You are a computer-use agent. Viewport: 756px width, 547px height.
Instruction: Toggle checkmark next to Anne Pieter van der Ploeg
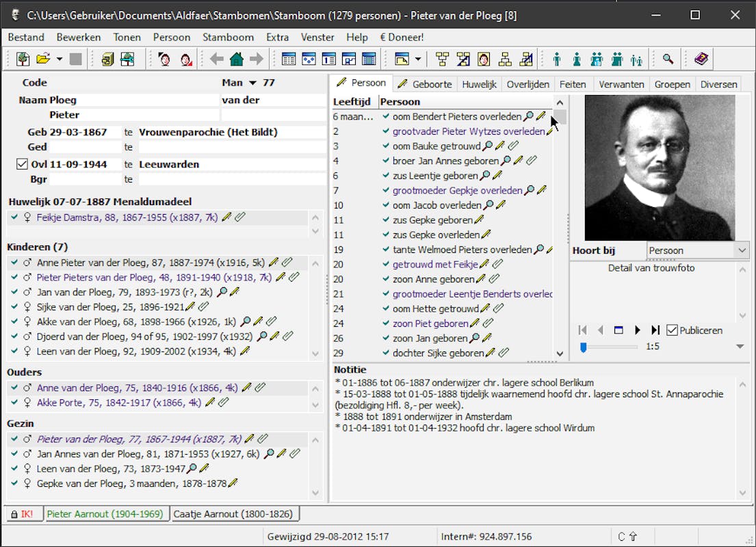point(14,263)
